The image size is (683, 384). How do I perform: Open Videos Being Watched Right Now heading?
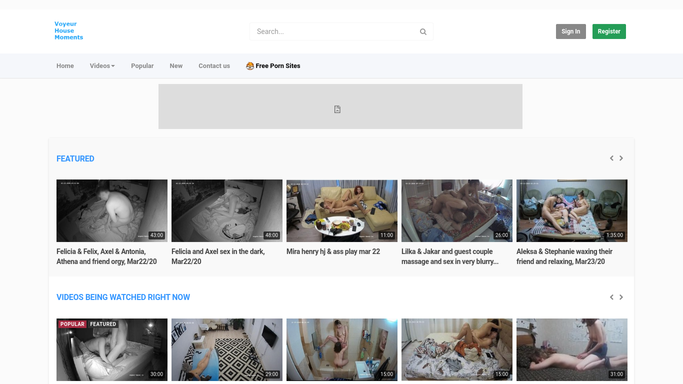(123, 297)
